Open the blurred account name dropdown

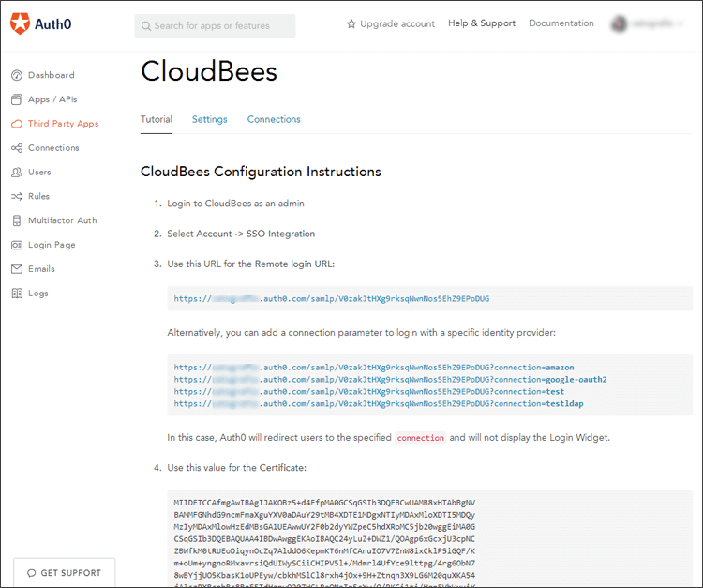click(x=657, y=23)
